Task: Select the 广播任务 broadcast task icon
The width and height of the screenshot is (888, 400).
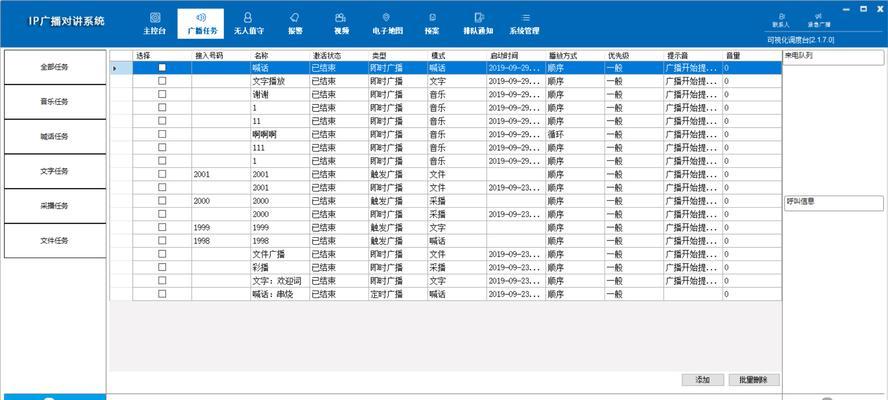Action: pyautogui.click(x=200, y=24)
